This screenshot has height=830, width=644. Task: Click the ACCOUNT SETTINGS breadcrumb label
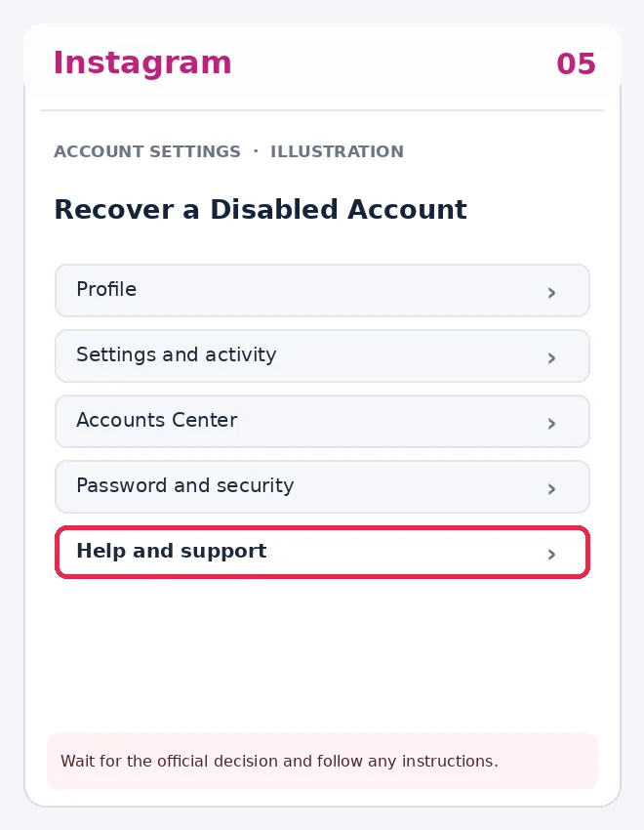(x=147, y=151)
